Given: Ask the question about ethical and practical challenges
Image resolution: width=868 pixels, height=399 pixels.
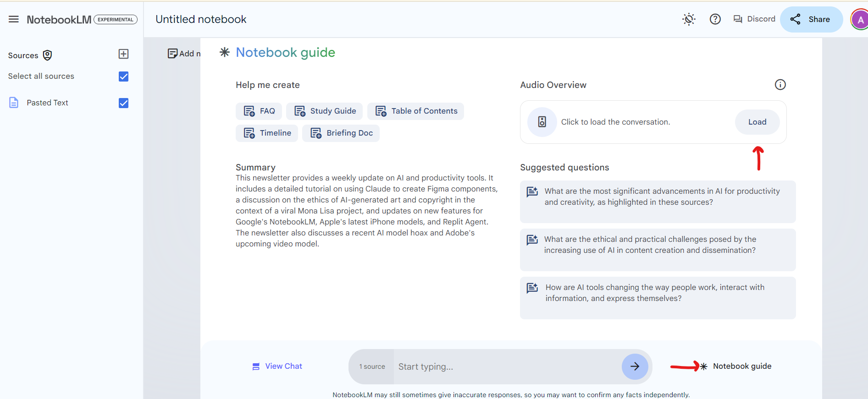Looking at the screenshot, I should 658,250.
